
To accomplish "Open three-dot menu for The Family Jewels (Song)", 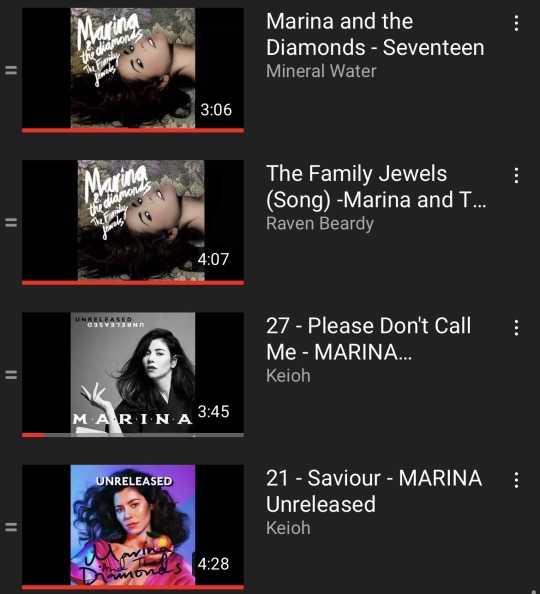I will point(516,175).
